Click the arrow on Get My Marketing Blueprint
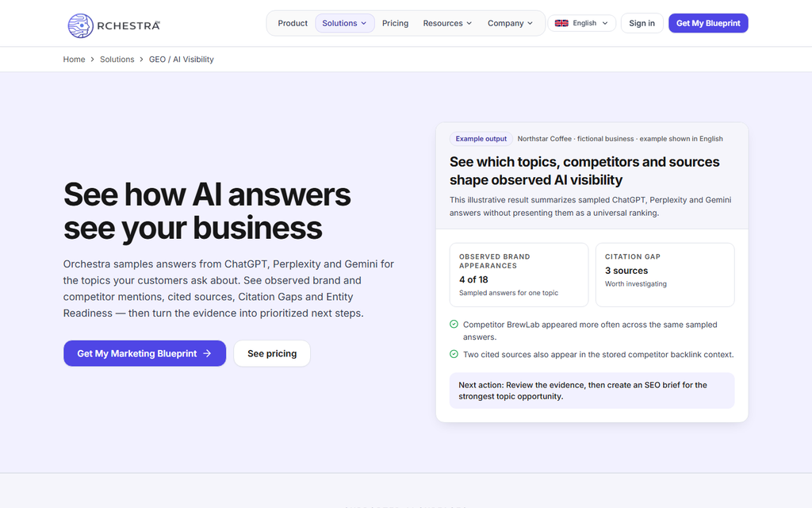The height and width of the screenshot is (508, 812). (x=207, y=353)
